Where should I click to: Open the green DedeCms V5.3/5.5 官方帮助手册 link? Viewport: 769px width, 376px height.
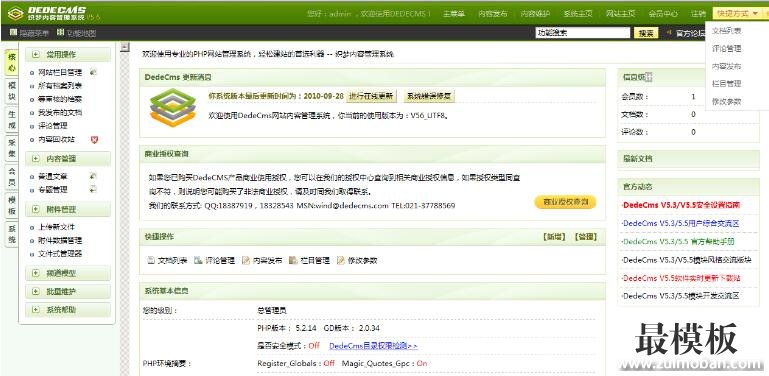tap(678, 242)
